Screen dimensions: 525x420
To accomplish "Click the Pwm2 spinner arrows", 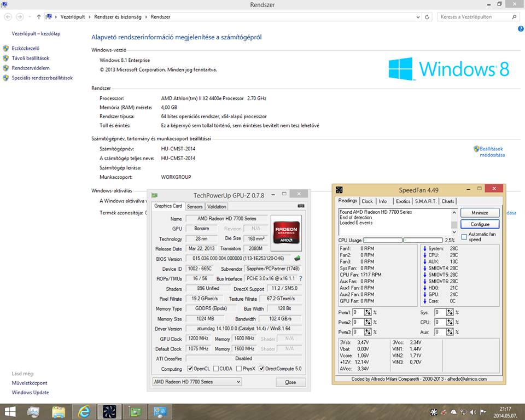I will coord(368,322).
